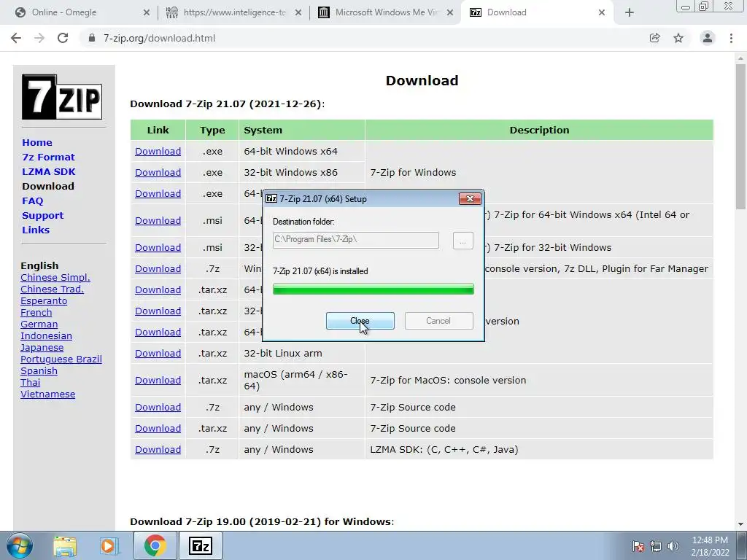Click the green installation progress bar

click(x=373, y=289)
